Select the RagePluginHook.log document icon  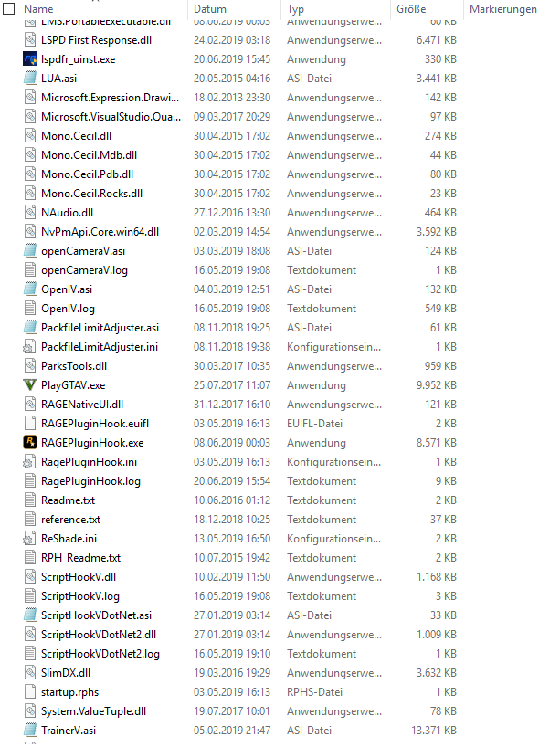point(30,480)
